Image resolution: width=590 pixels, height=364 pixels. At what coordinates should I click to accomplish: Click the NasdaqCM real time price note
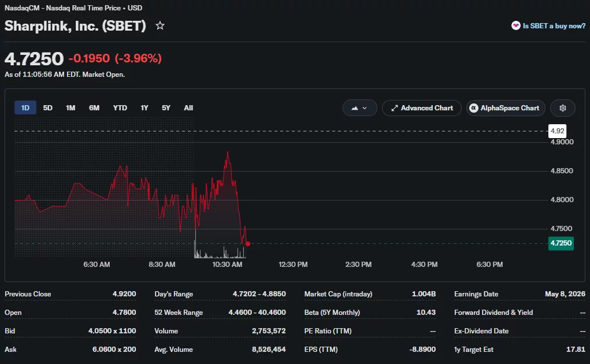click(73, 8)
